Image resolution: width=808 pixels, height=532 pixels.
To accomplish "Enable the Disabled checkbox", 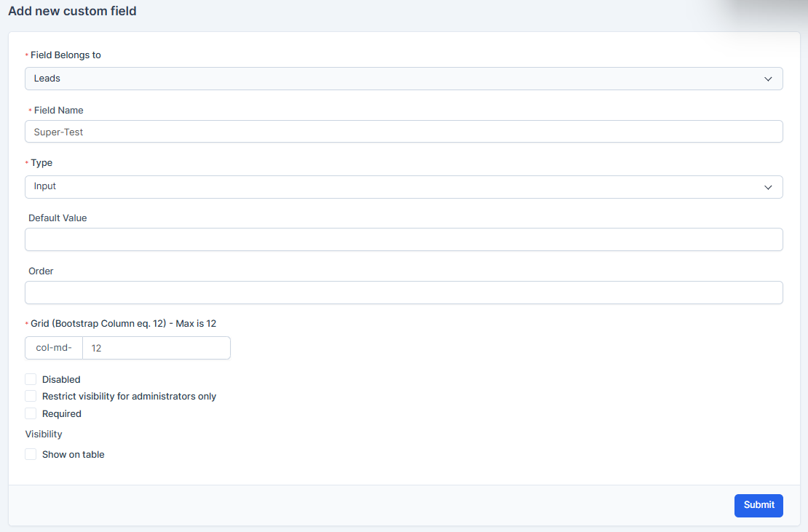I will coord(31,379).
